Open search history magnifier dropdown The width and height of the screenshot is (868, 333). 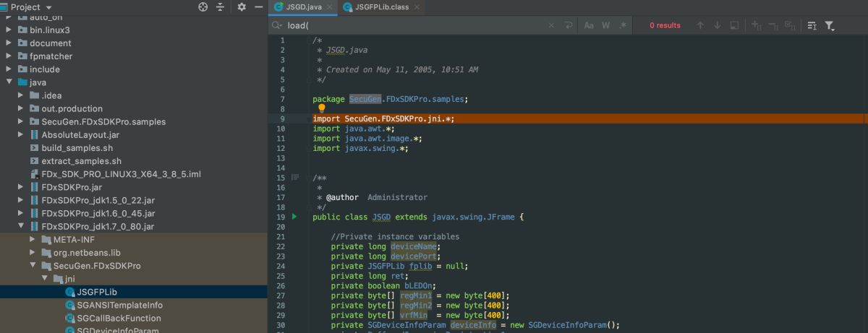[277, 25]
